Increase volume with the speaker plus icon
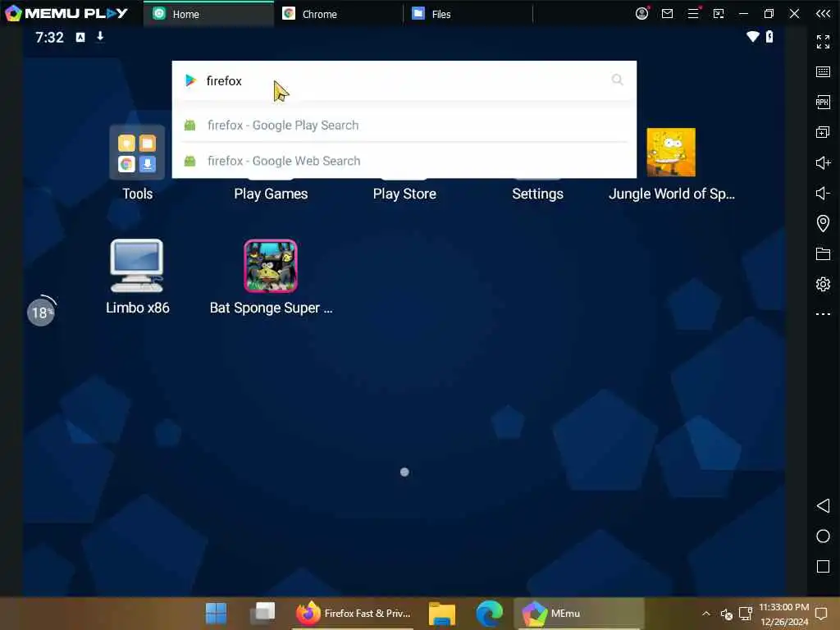840x630 pixels. point(823,162)
